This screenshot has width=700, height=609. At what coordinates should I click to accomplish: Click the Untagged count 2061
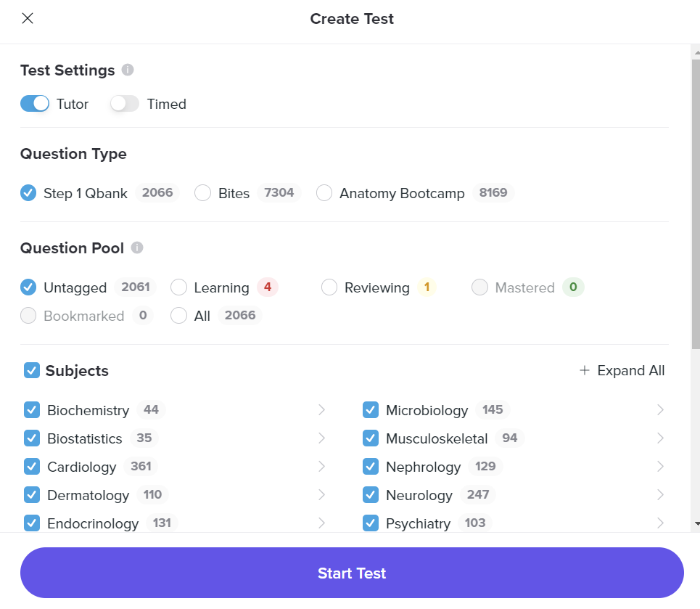pyautogui.click(x=136, y=287)
